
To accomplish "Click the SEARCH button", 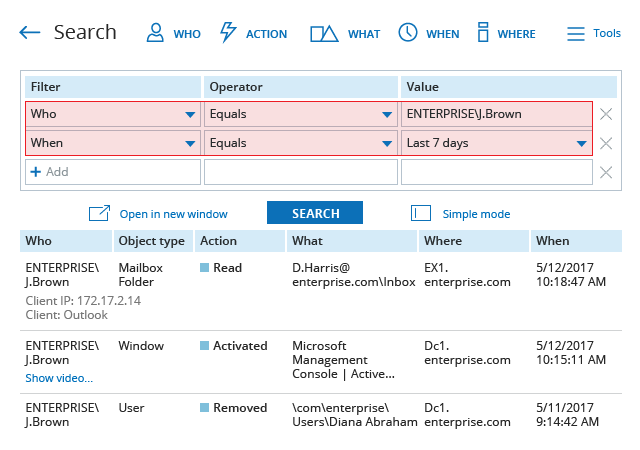I will tap(315, 213).
